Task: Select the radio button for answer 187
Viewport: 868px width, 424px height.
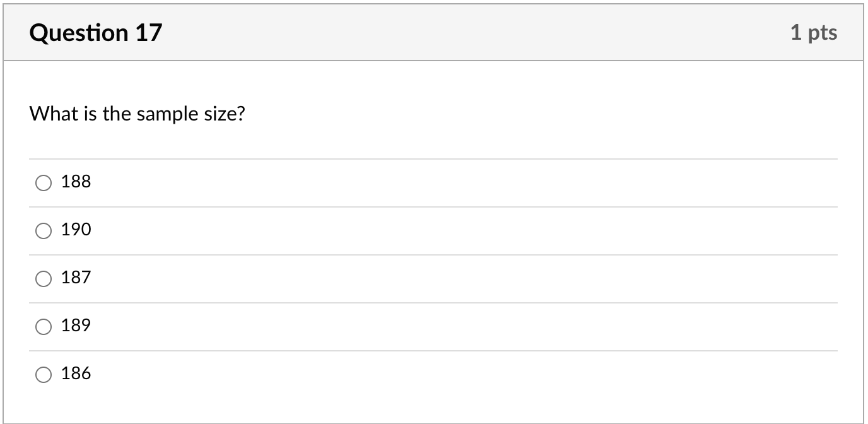Action: [x=43, y=279]
